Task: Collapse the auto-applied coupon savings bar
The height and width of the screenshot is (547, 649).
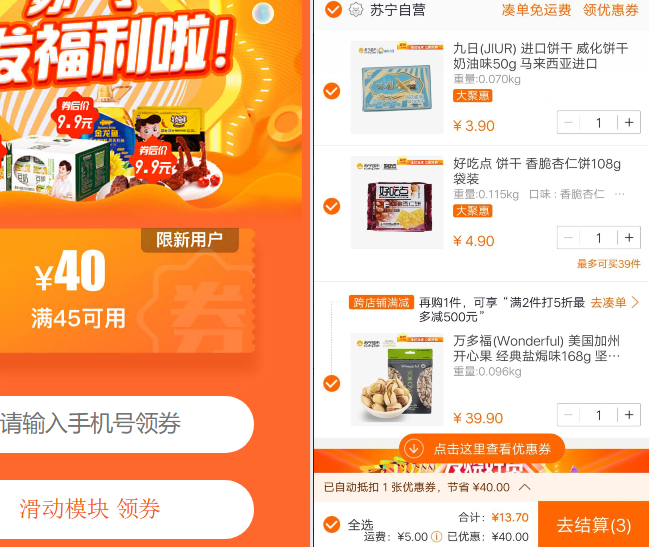Action: coord(524,487)
